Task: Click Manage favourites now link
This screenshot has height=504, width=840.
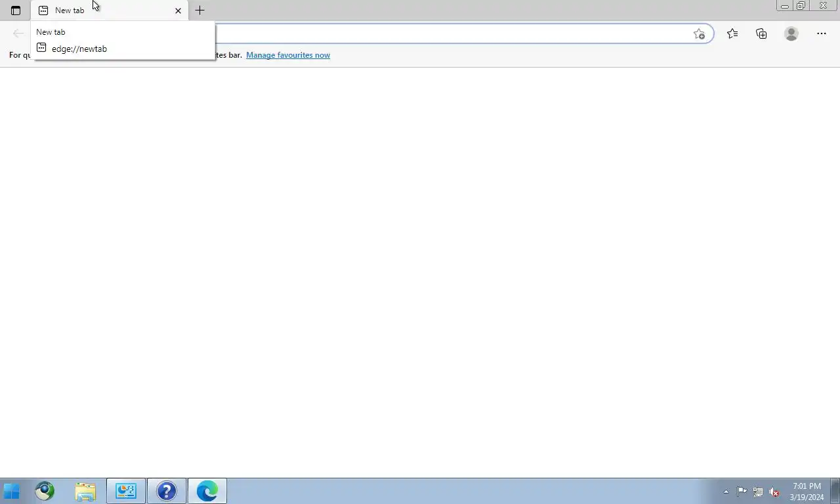Action: tap(288, 55)
